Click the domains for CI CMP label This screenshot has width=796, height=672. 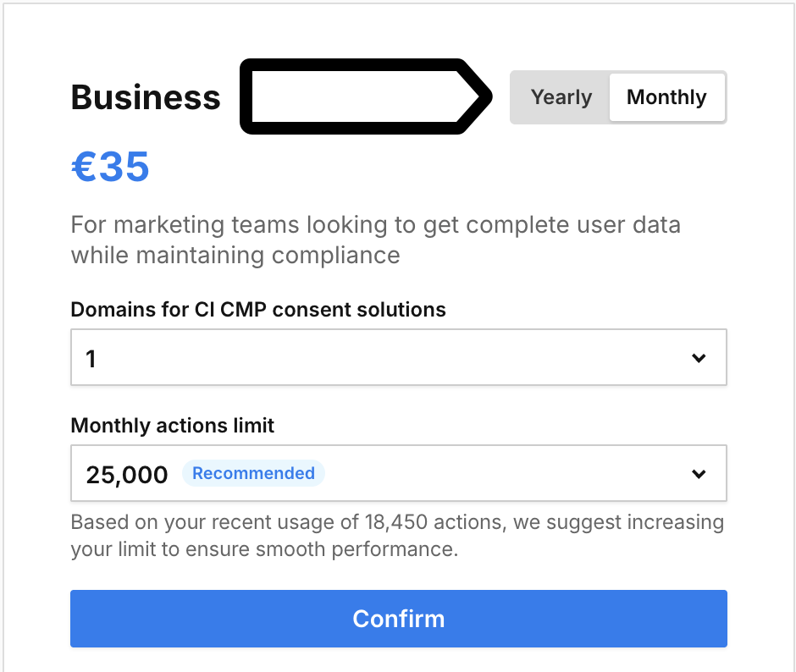coord(257,310)
